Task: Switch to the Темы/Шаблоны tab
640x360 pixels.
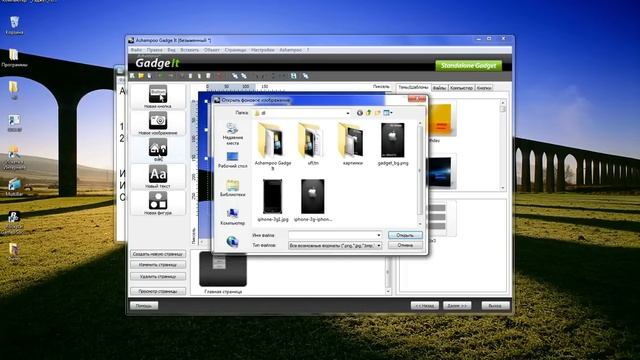Action: (x=413, y=87)
